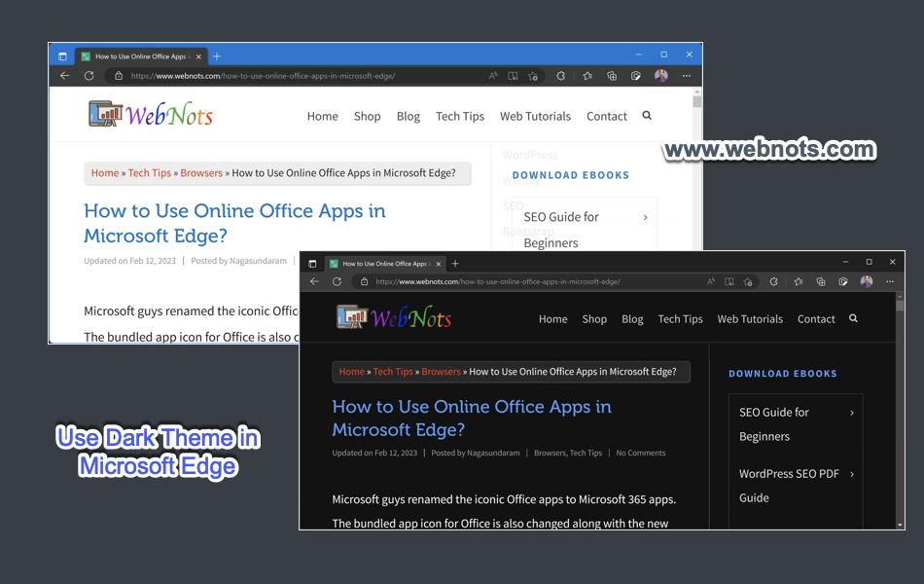Start Read aloud in dark Edge window
This screenshot has height=584, width=924.
711,281
